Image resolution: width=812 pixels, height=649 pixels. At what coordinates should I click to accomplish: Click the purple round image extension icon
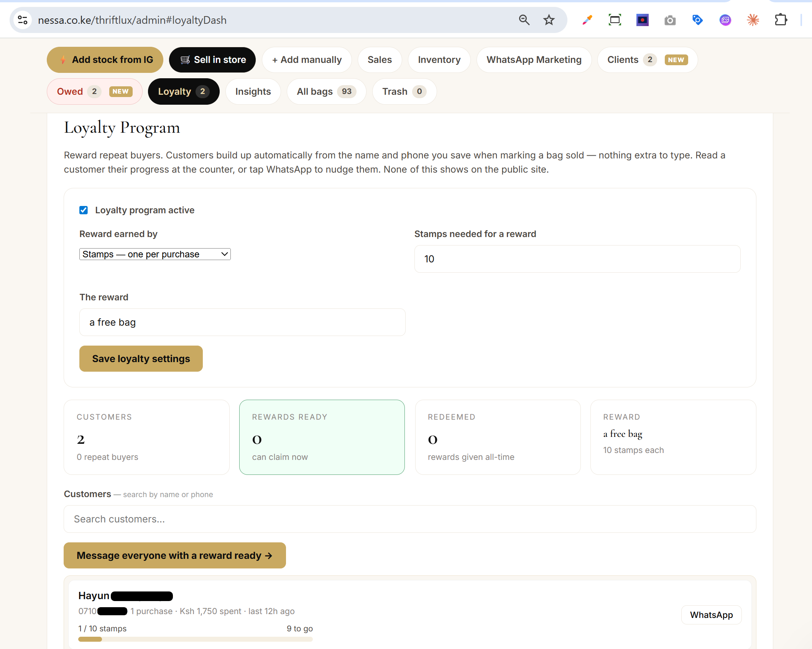pyautogui.click(x=725, y=20)
